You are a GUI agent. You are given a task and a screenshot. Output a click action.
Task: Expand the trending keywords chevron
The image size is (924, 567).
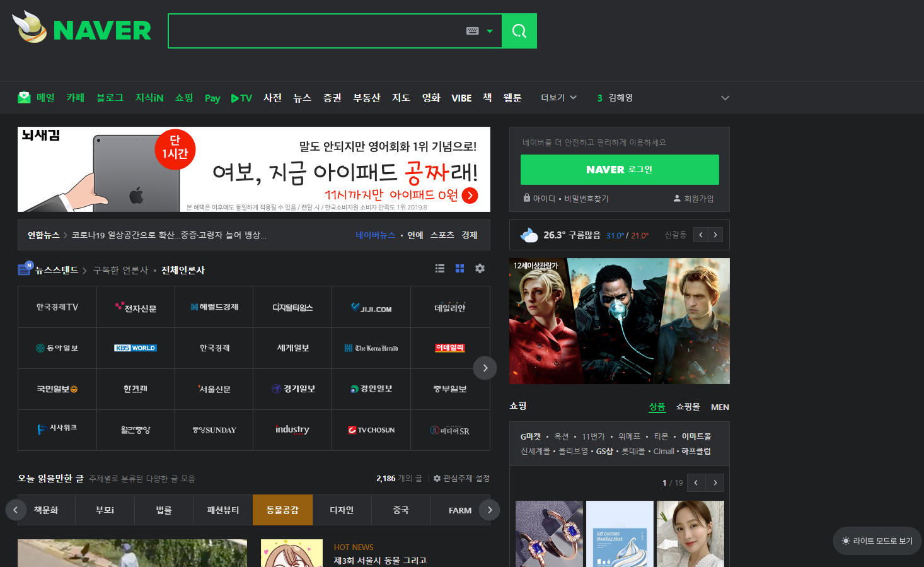[725, 98]
